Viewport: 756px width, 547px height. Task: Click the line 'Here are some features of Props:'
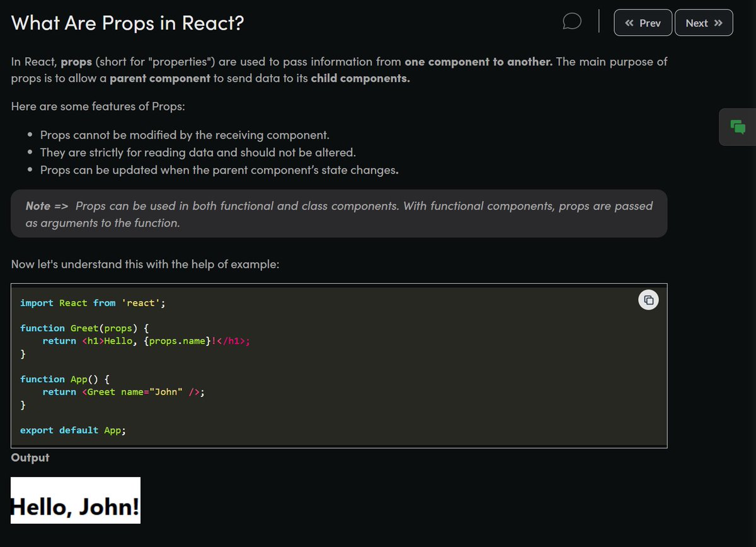[98, 106]
